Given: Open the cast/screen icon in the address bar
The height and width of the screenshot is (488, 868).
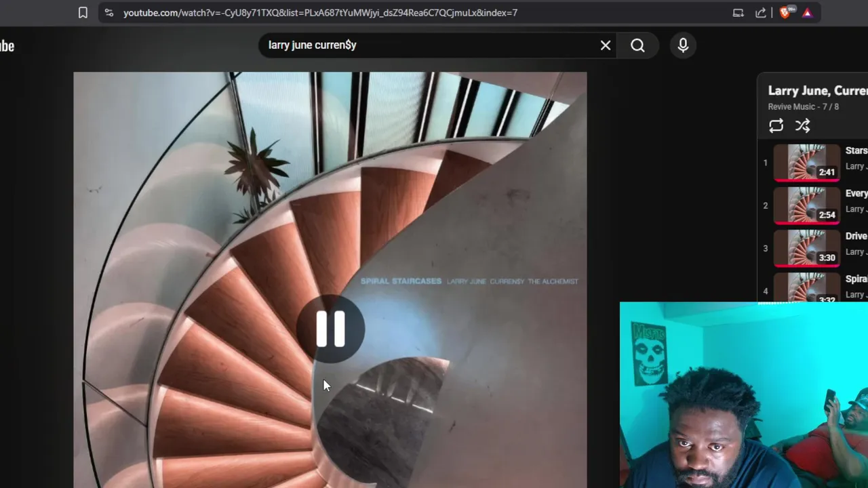Looking at the screenshot, I should point(738,12).
